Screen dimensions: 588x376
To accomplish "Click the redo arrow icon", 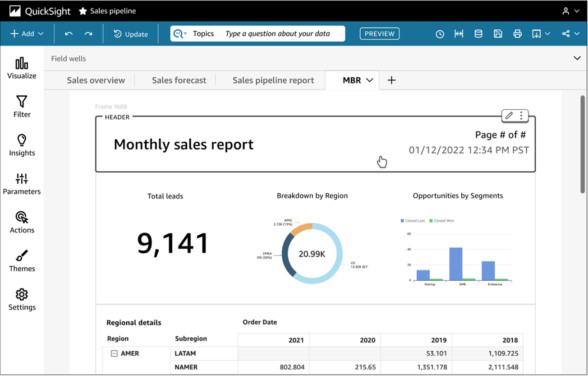I will pos(88,34).
